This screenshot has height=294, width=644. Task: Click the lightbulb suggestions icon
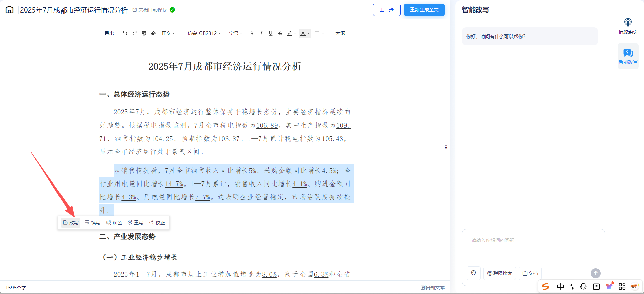coord(474,273)
